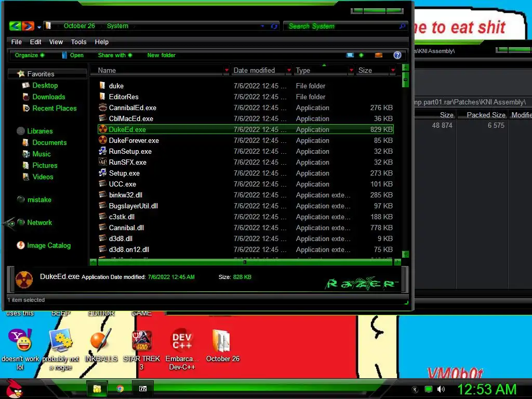The width and height of the screenshot is (532, 399).
Task: Select Videos library
Action: coord(43,177)
